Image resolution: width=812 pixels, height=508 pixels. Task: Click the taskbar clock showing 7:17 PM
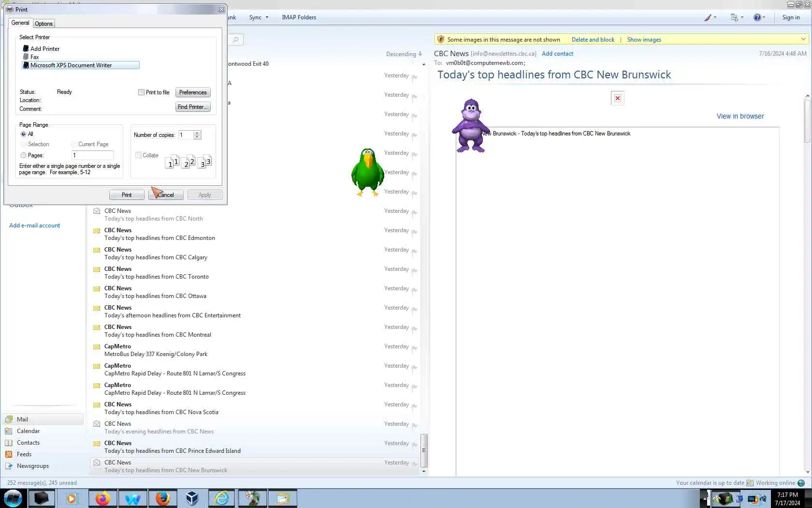(x=787, y=499)
